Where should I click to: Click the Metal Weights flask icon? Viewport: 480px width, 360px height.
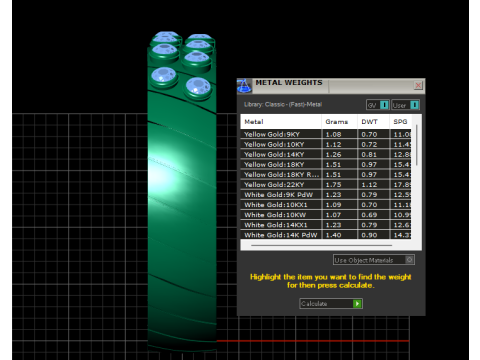coord(244,86)
